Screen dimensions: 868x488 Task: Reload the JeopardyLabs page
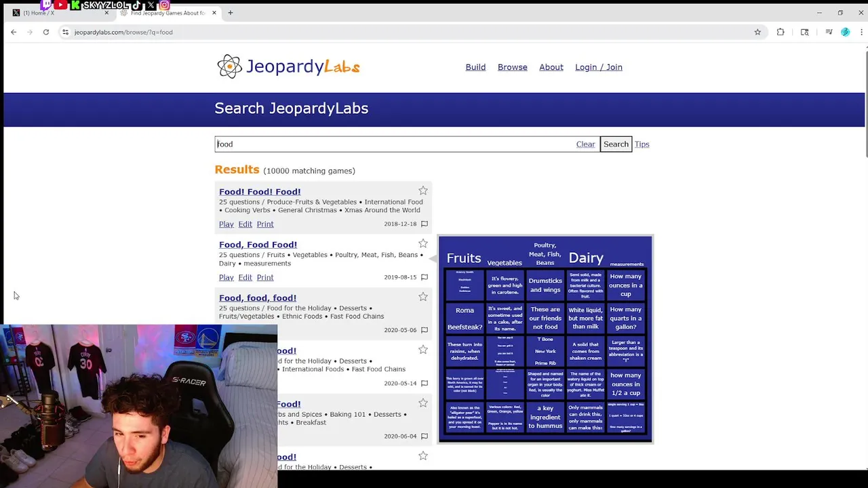[x=46, y=32]
